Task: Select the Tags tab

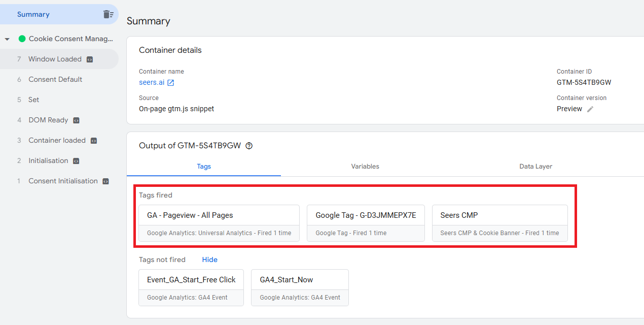Action: [204, 167]
